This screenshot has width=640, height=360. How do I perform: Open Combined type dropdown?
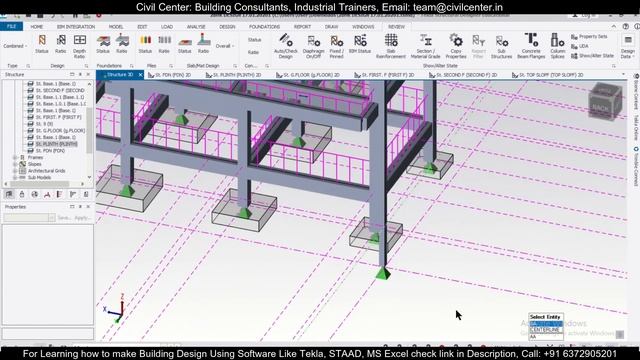pyautogui.click(x=16, y=46)
